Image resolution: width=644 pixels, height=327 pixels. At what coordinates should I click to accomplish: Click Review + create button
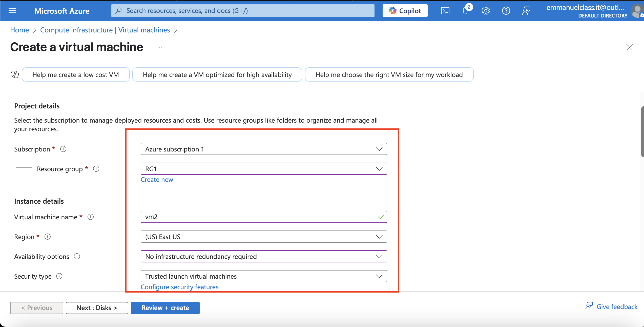(165, 308)
